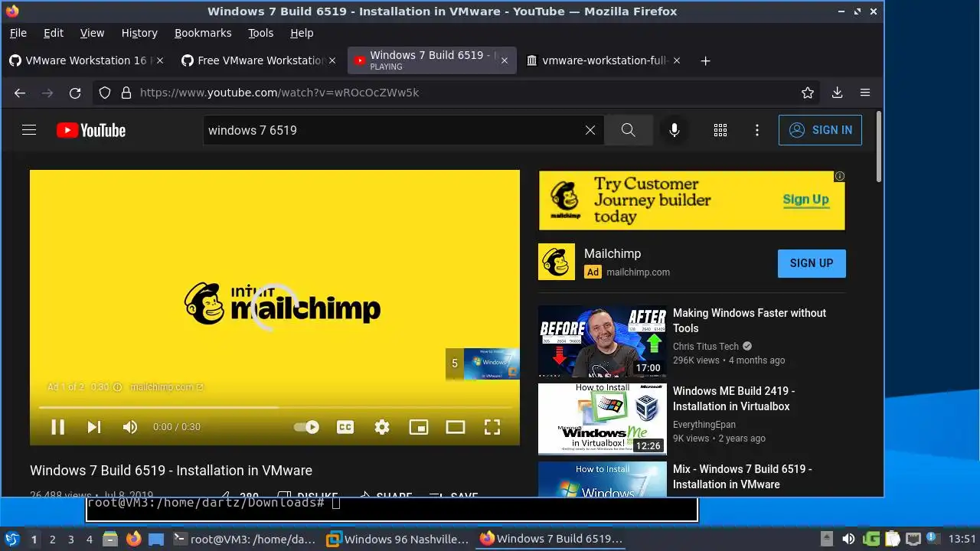Switch to theater mode
This screenshot has width=980, height=551.
tap(456, 427)
